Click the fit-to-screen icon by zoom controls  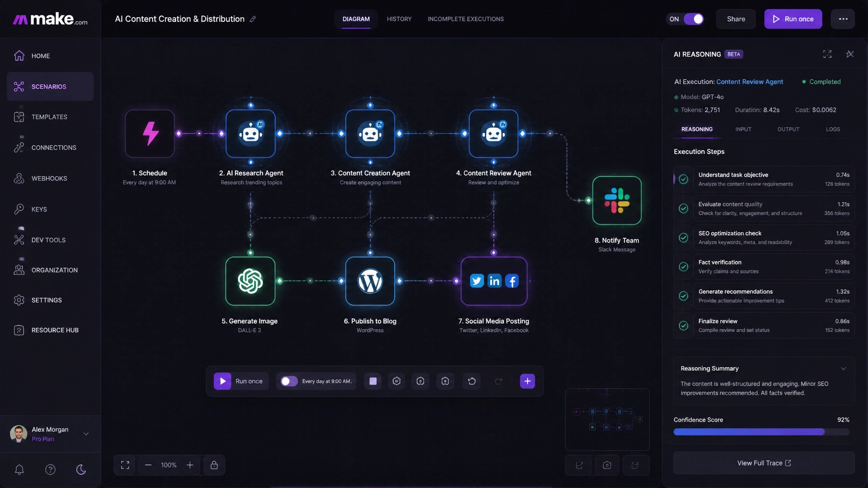pos(125,465)
